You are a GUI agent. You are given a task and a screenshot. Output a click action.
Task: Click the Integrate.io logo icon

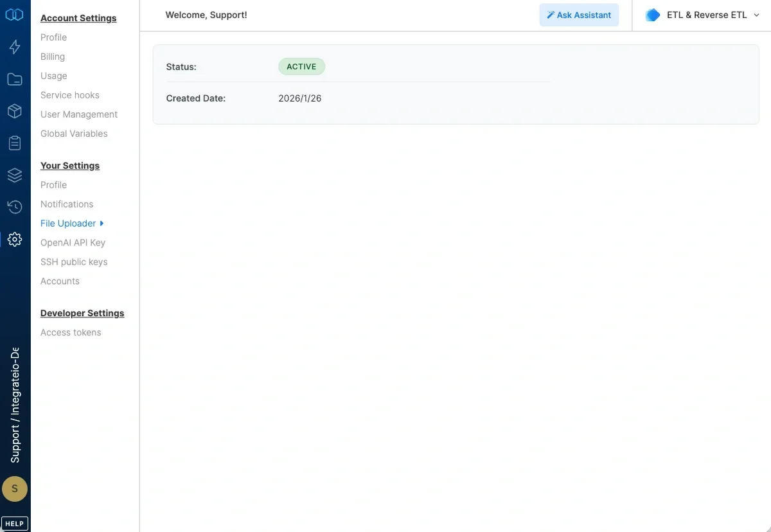point(14,14)
